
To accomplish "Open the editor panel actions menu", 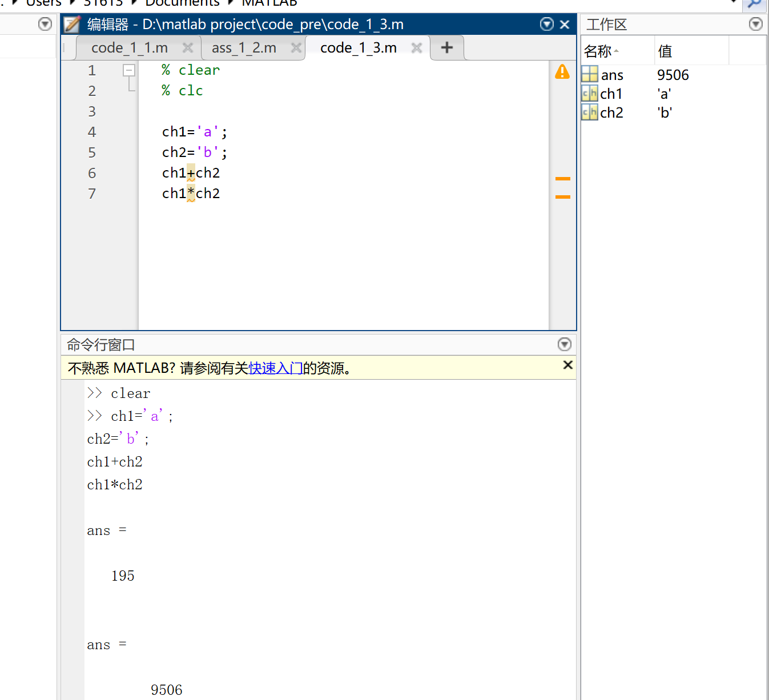I will [x=547, y=24].
